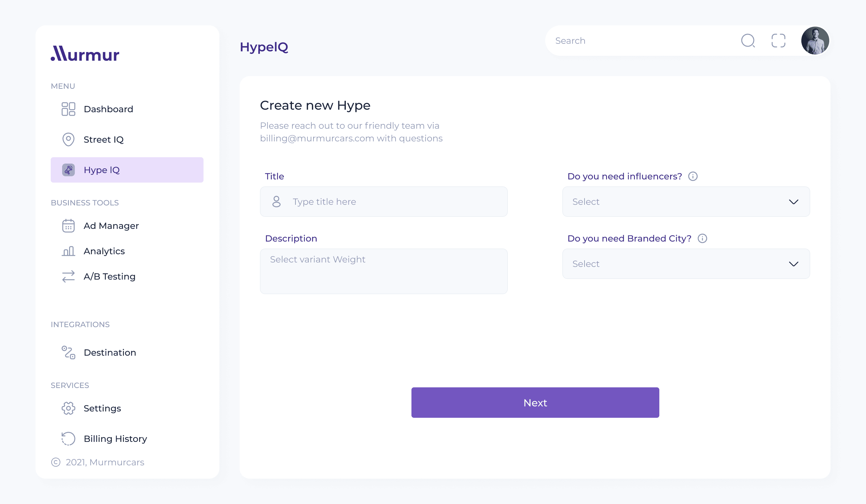Click the HypeIQ page heading
This screenshot has height=504, width=866.
point(264,47)
